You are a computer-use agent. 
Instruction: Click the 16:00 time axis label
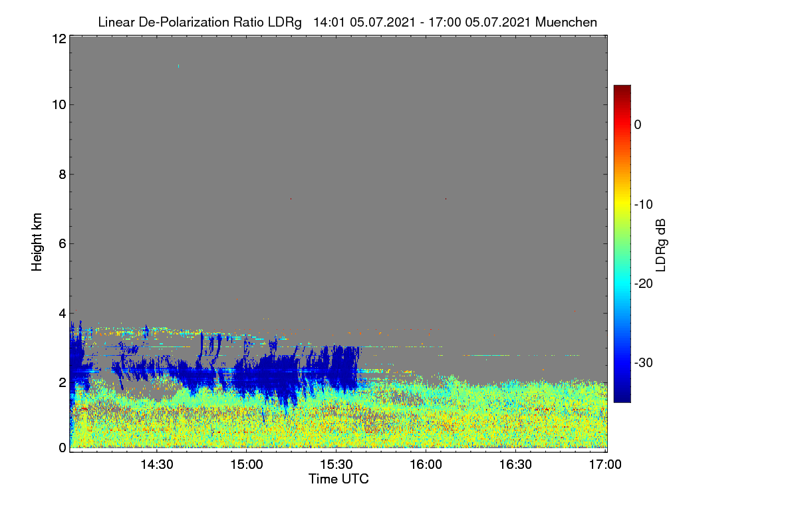click(426, 465)
